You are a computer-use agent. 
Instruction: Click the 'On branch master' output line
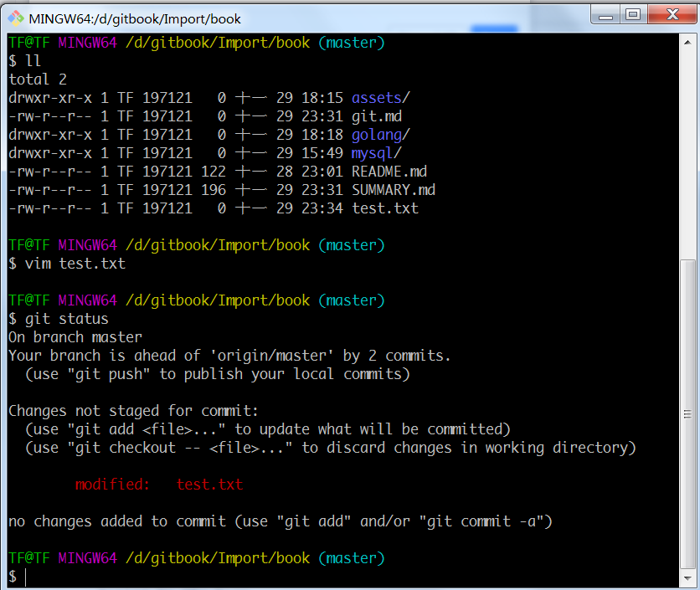click(75, 337)
